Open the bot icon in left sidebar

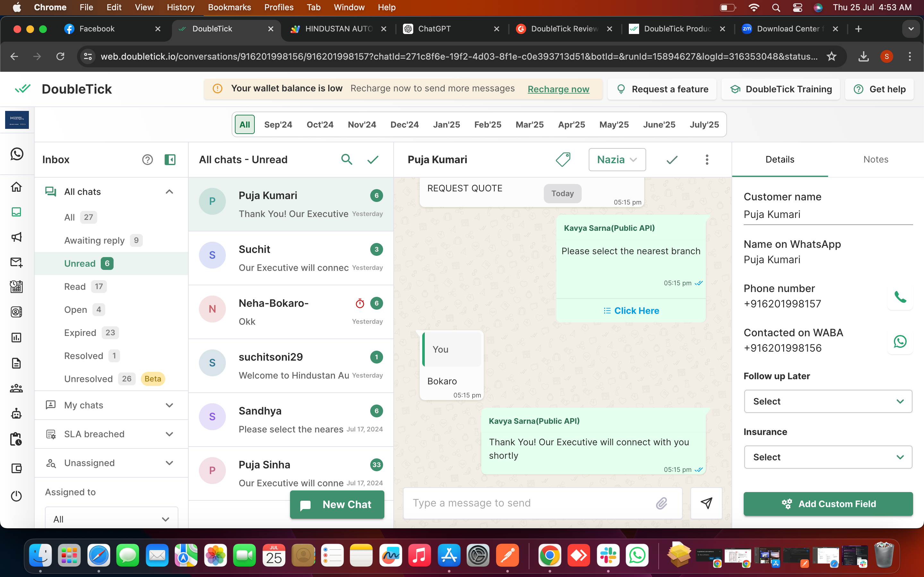[x=16, y=413]
